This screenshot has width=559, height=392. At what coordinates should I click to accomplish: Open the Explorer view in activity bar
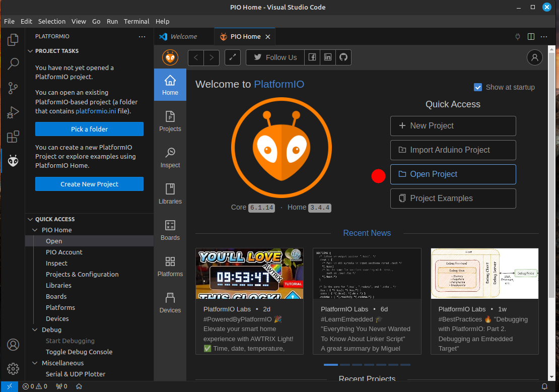13,40
